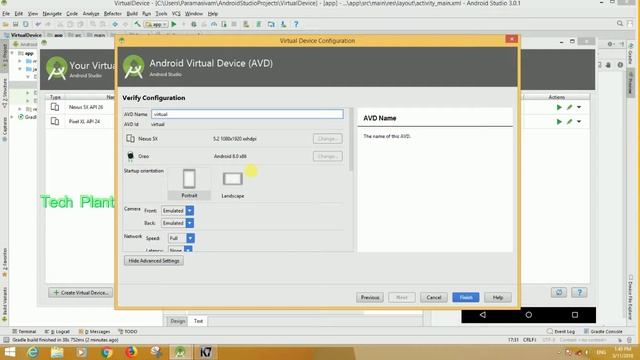Screen dimensions: 640x360
Task: Click Change button for Nexus 5X device
Action: (328, 139)
